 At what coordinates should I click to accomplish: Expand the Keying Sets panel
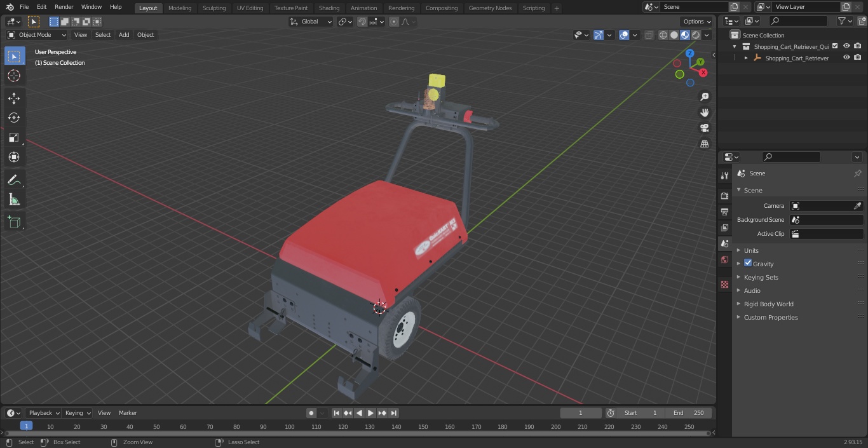[761, 277]
